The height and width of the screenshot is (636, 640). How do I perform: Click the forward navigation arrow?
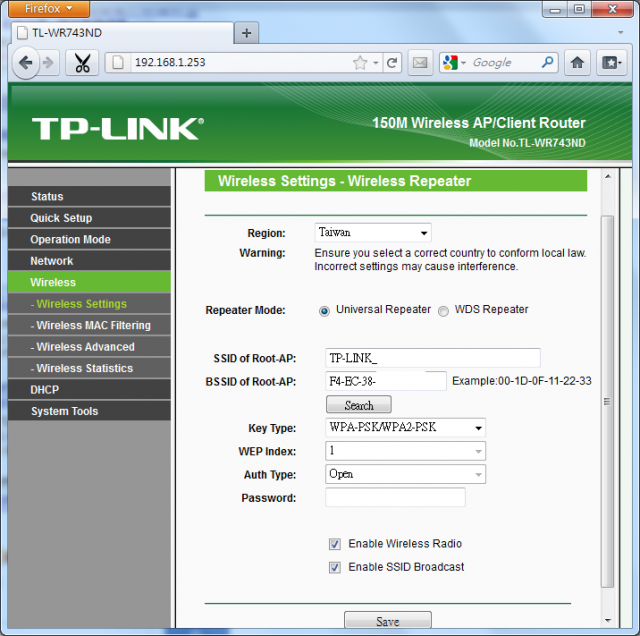[x=49, y=63]
